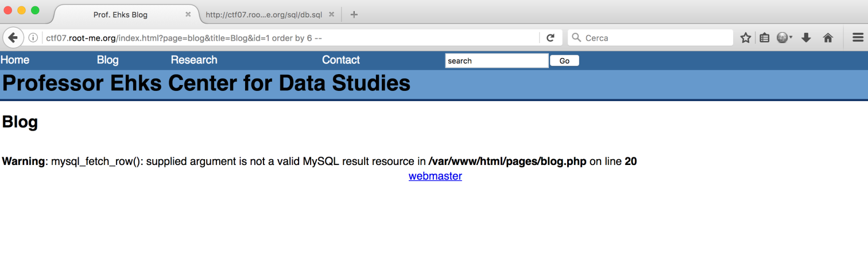Open the bookmarks list icon

(x=764, y=38)
